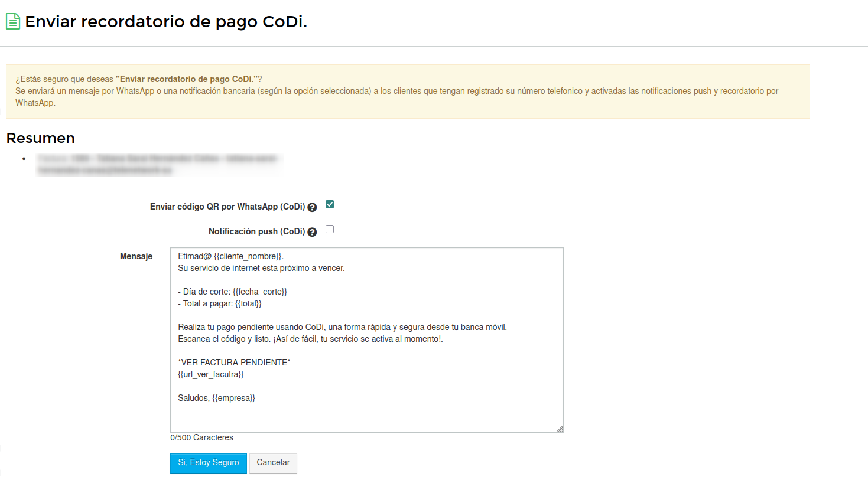Click help icon next to WhatsApp QR option
The height and width of the screenshot is (480, 868).
pos(312,207)
